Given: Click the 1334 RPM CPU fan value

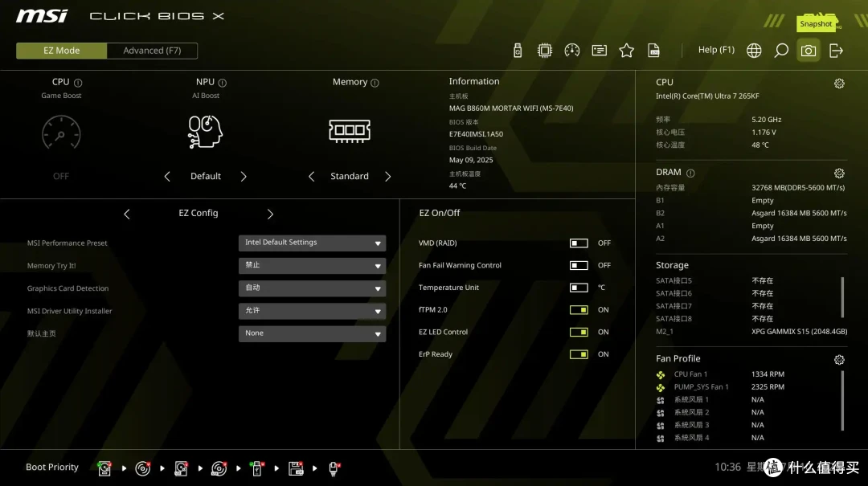Looking at the screenshot, I should 768,374.
